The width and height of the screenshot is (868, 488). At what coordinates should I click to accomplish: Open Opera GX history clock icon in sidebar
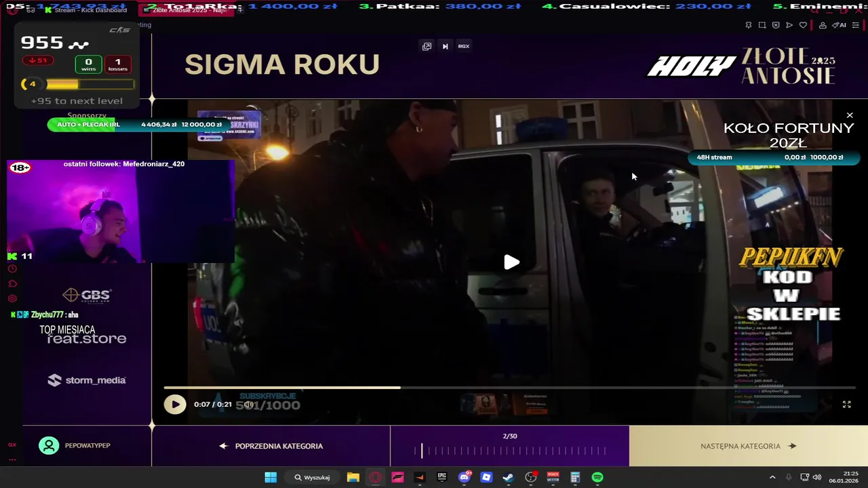click(12, 269)
